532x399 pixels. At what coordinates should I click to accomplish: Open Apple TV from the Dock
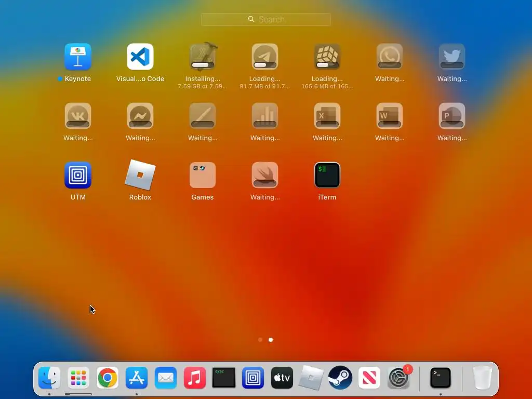(x=282, y=378)
